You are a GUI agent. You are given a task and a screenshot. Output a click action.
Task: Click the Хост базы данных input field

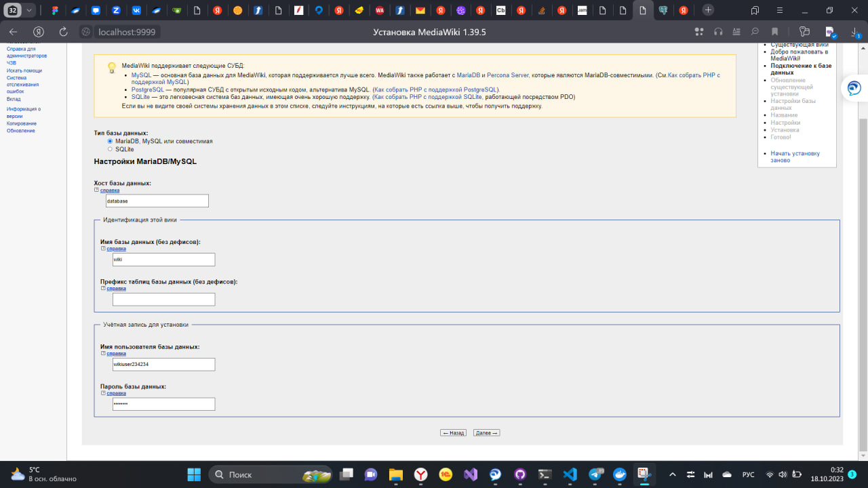(x=157, y=201)
